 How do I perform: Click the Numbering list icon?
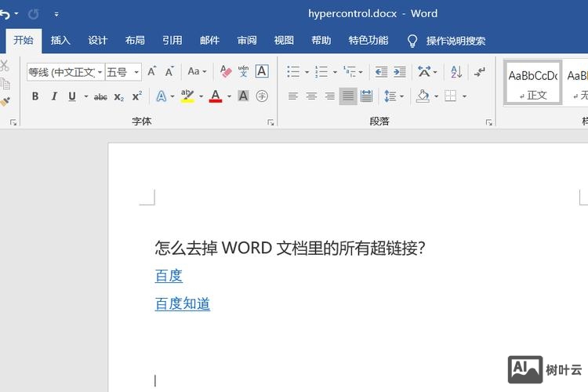click(321, 71)
